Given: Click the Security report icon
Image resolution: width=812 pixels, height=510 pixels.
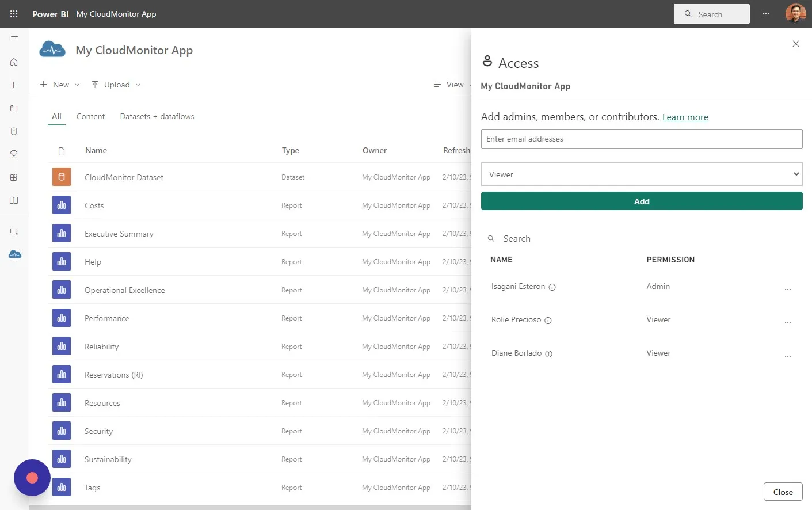Looking at the screenshot, I should [62, 431].
